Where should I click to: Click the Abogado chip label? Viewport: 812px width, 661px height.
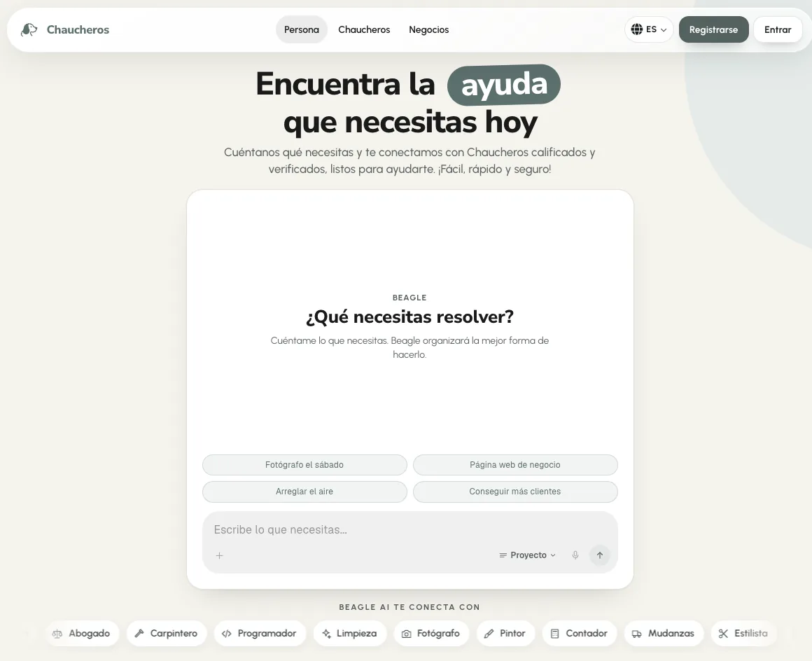(x=89, y=633)
